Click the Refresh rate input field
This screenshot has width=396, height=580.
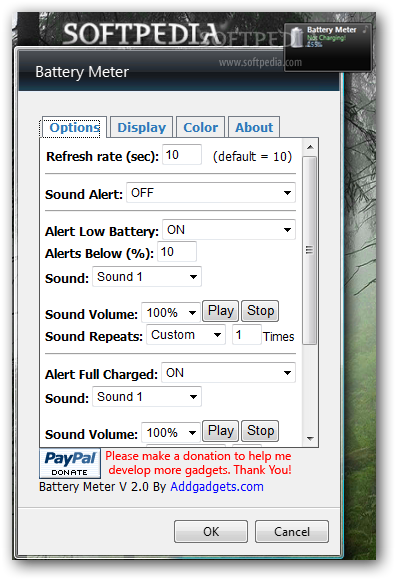[x=182, y=155]
